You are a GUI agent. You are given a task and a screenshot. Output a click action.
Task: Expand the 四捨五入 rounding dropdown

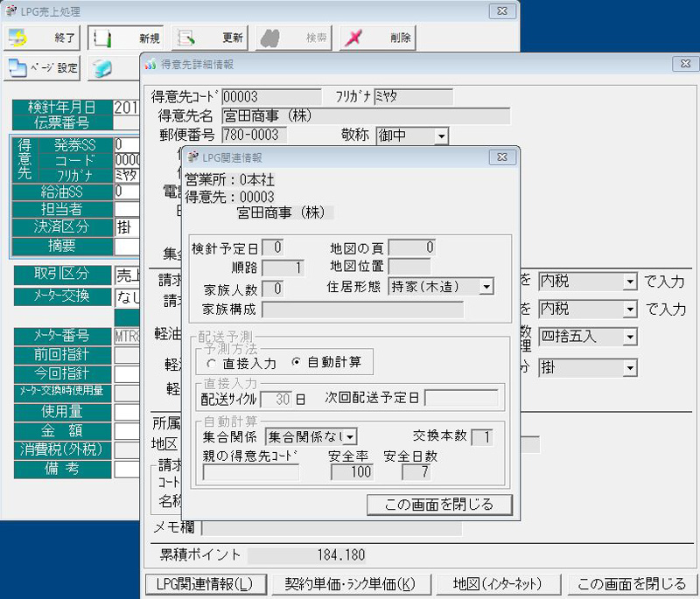(629, 337)
